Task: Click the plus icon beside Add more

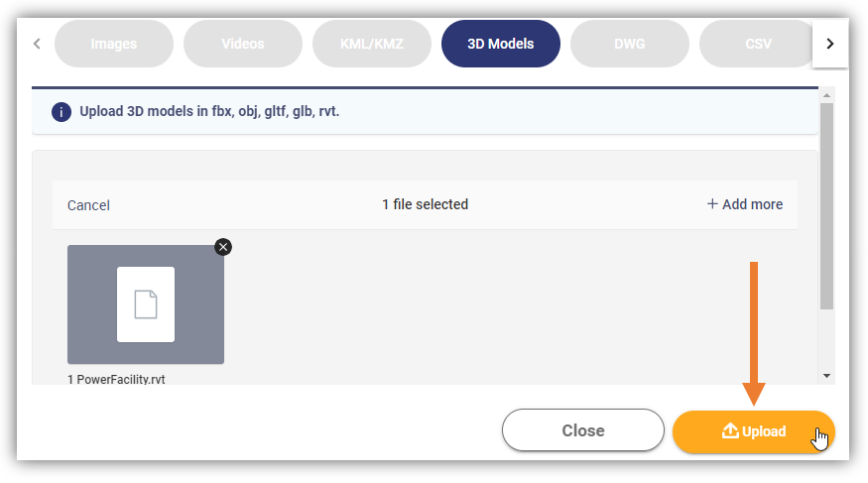Action: (x=712, y=204)
